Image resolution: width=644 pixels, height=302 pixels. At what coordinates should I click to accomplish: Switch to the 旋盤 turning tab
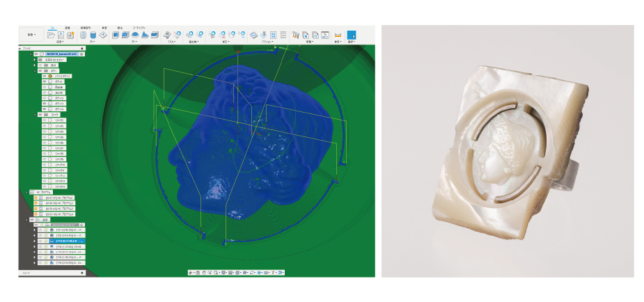(x=68, y=28)
